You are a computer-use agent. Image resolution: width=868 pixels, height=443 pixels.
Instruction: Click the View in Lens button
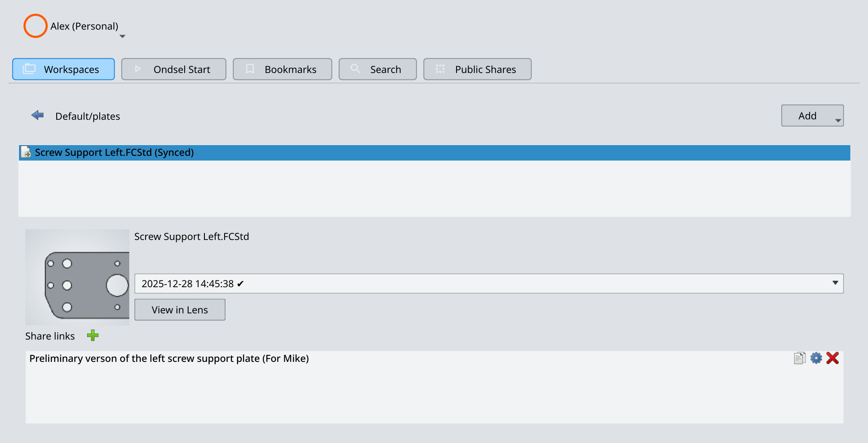180,309
